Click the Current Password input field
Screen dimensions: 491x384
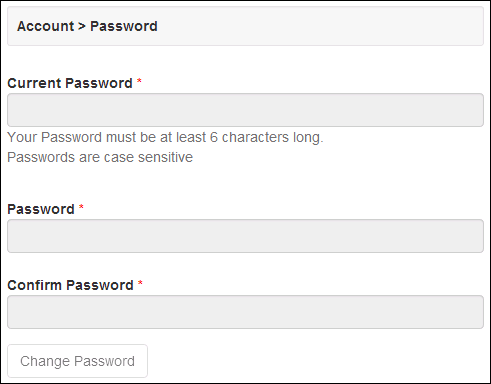[245, 110]
